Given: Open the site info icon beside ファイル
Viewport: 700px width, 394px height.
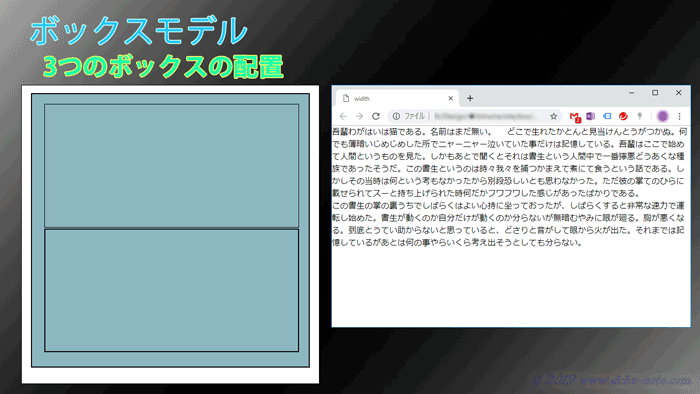Looking at the screenshot, I should pyautogui.click(x=396, y=116).
